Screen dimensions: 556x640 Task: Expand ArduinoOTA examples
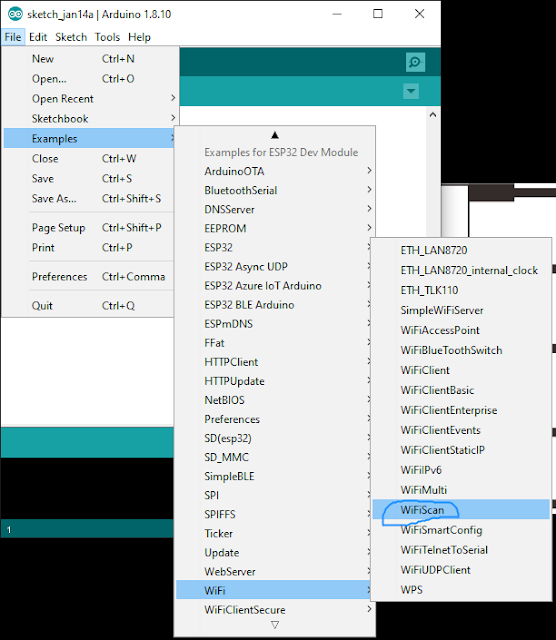coord(275,171)
